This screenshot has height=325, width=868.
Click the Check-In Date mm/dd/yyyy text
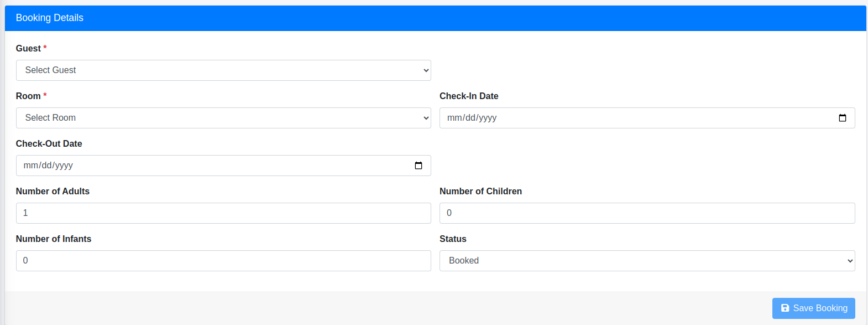coord(472,118)
